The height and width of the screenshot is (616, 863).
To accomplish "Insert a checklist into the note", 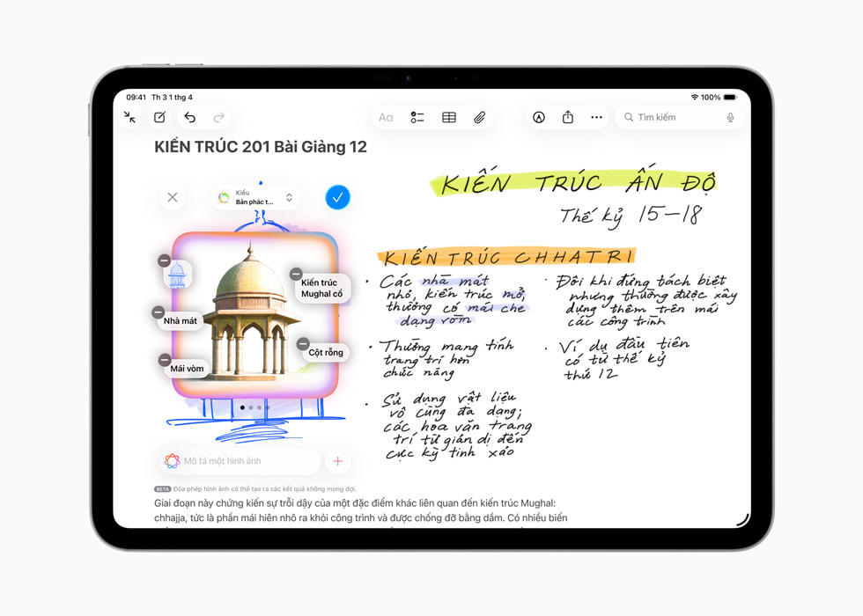I will (417, 116).
